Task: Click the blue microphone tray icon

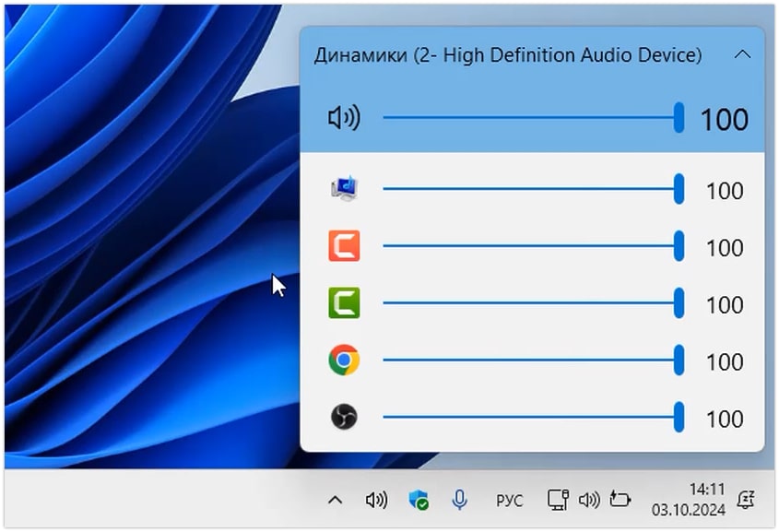Action: coord(459,500)
